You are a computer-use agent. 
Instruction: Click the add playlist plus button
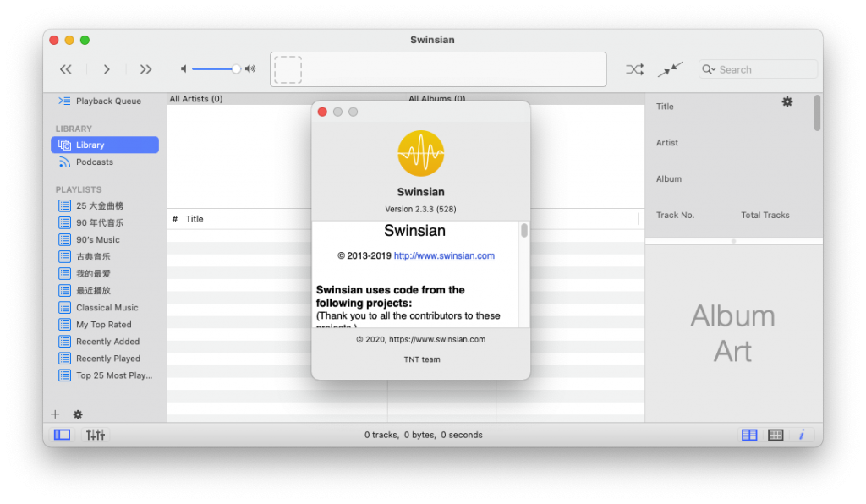tap(55, 414)
